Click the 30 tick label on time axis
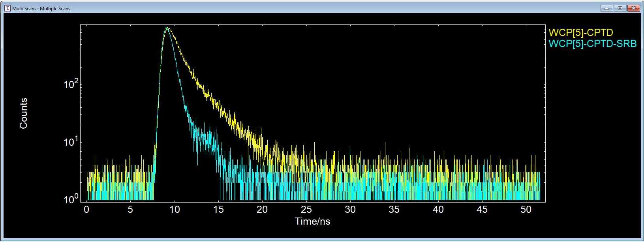 pyautogui.click(x=350, y=210)
